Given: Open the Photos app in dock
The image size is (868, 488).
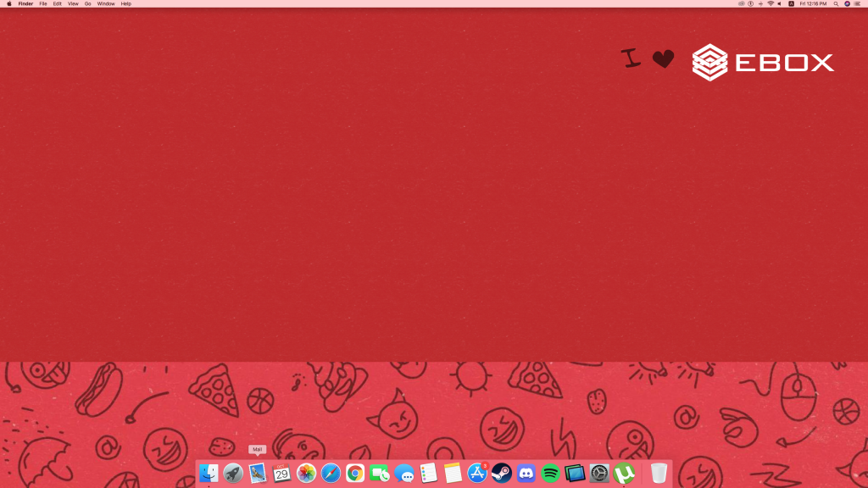Looking at the screenshot, I should [306, 473].
